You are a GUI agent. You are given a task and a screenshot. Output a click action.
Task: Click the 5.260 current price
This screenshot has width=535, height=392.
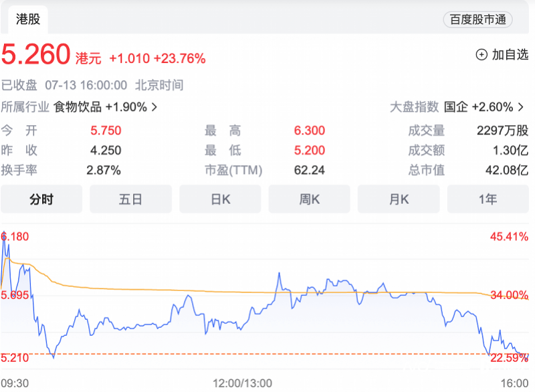coord(36,55)
